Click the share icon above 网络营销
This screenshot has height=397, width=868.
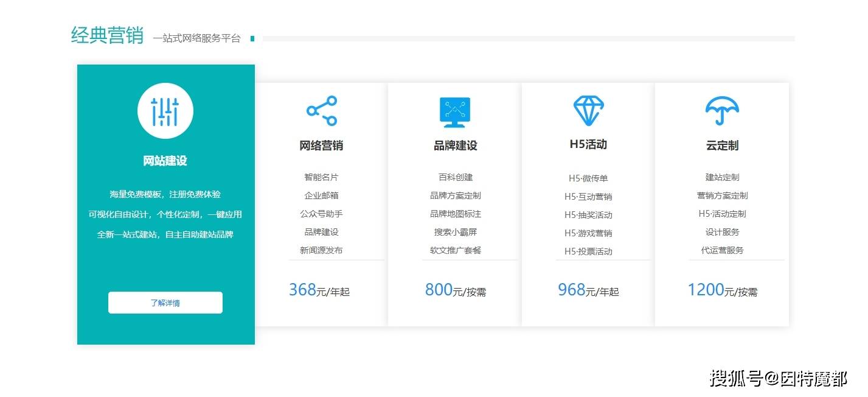point(321,111)
